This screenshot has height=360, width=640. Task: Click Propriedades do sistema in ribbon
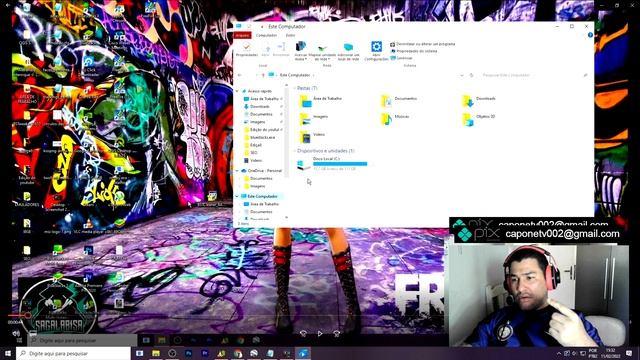413,51
